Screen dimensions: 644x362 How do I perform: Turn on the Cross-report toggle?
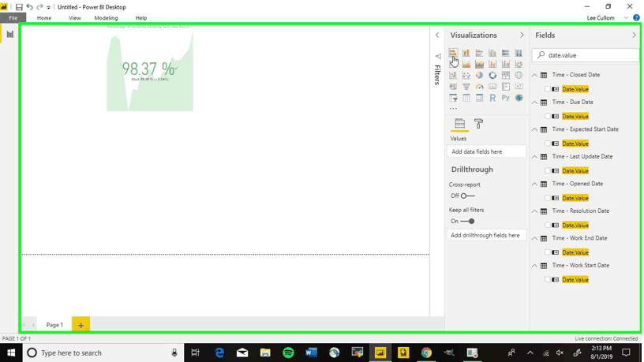pos(467,196)
